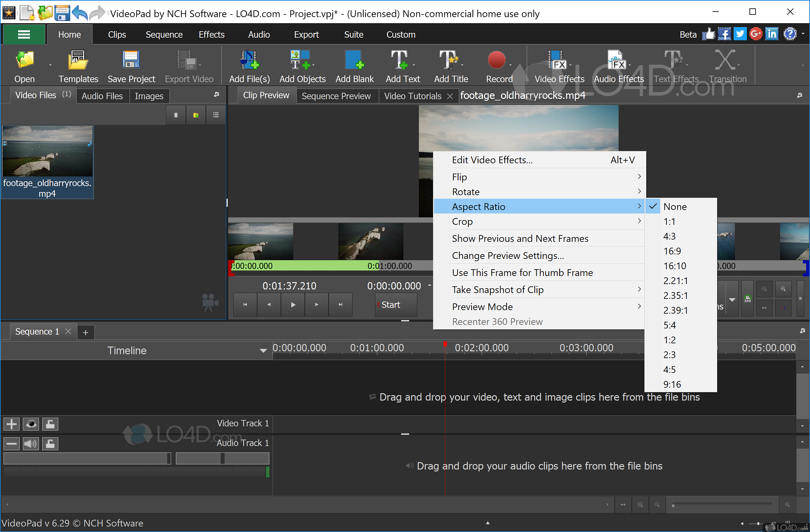Click the Start button in clip preview
Image resolution: width=810 pixels, height=532 pixels.
395,304
